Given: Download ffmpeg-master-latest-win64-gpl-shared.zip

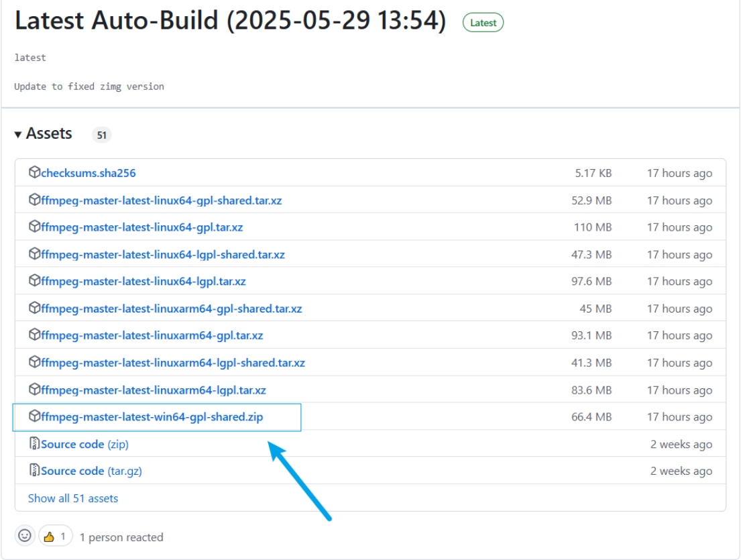Looking at the screenshot, I should click(152, 416).
